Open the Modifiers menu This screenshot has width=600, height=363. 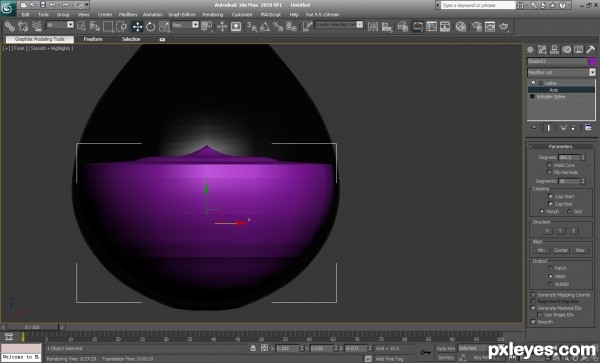tap(128, 15)
